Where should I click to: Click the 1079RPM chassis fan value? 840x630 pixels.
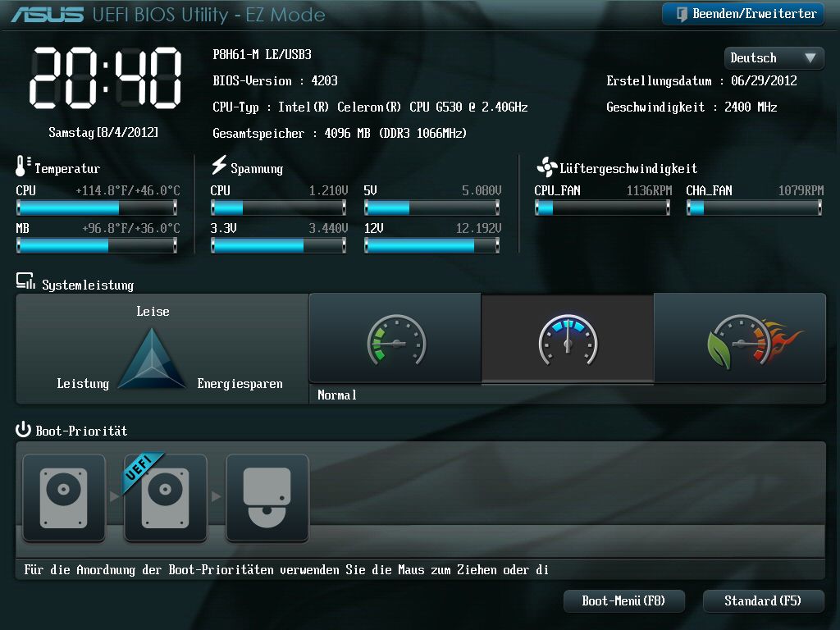click(801, 190)
